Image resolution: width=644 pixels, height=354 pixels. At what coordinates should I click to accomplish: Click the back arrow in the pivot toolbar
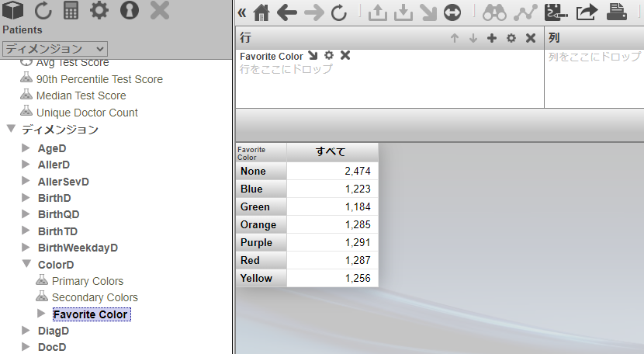287,13
